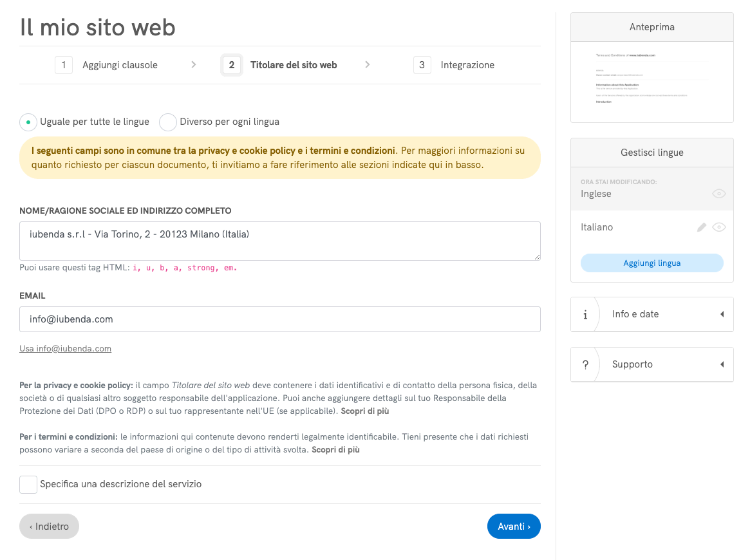Select 'Uguale per tutte le lingue' option

click(28, 122)
